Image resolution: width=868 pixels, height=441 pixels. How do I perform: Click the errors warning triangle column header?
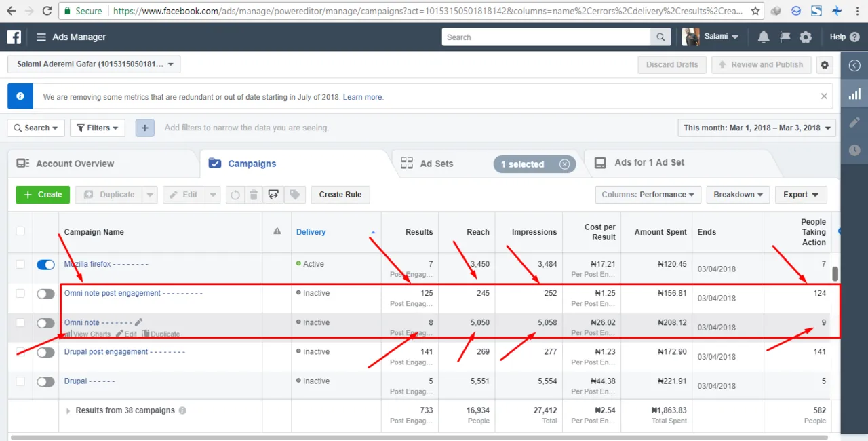tap(277, 231)
